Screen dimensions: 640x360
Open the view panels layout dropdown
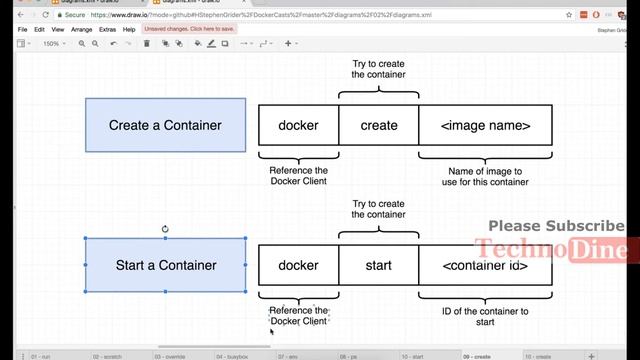(24, 43)
